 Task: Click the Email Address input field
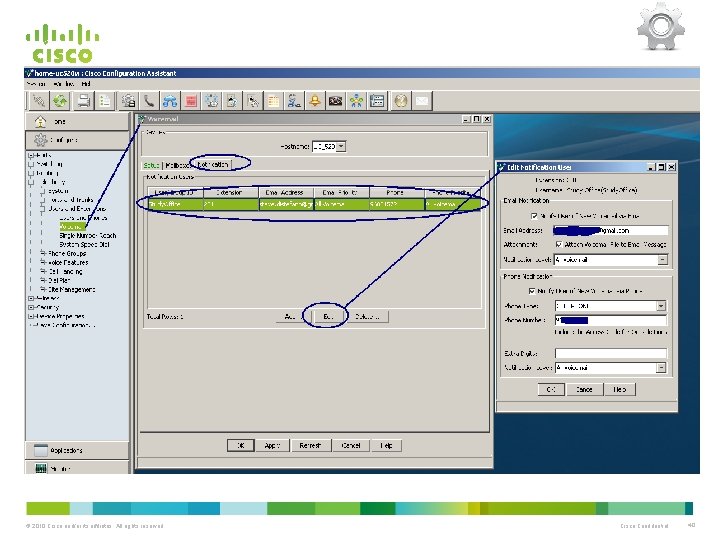611,231
